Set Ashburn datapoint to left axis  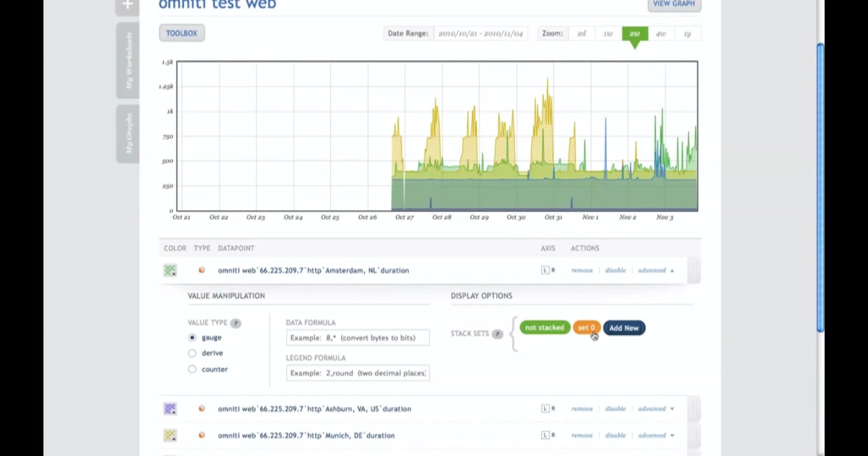point(545,408)
